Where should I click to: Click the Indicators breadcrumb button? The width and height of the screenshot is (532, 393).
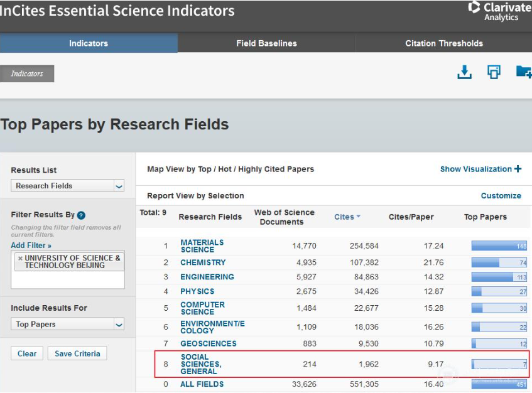pos(27,73)
